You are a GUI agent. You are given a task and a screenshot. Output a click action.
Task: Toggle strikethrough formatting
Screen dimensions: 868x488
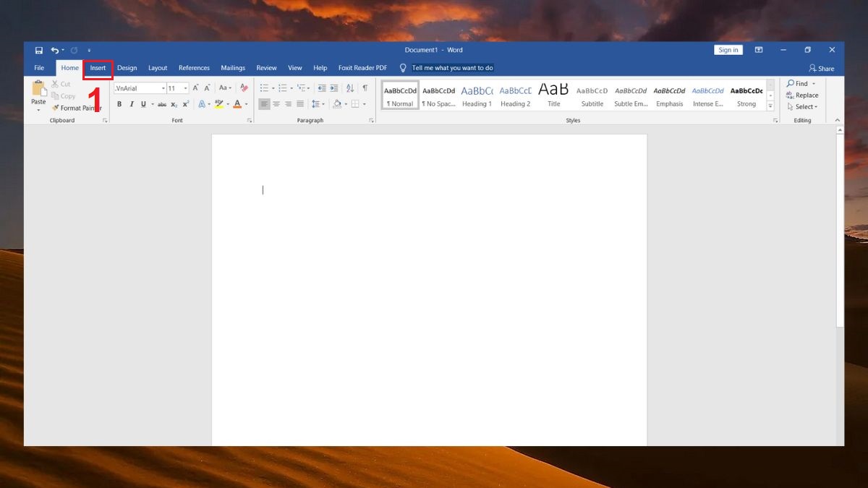162,104
